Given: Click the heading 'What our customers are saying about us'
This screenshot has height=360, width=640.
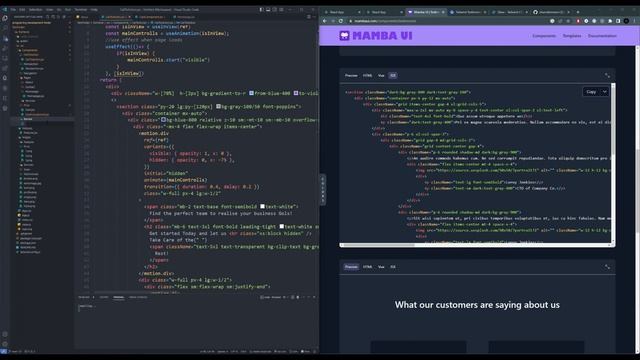Looking at the screenshot, I should (x=477, y=305).
